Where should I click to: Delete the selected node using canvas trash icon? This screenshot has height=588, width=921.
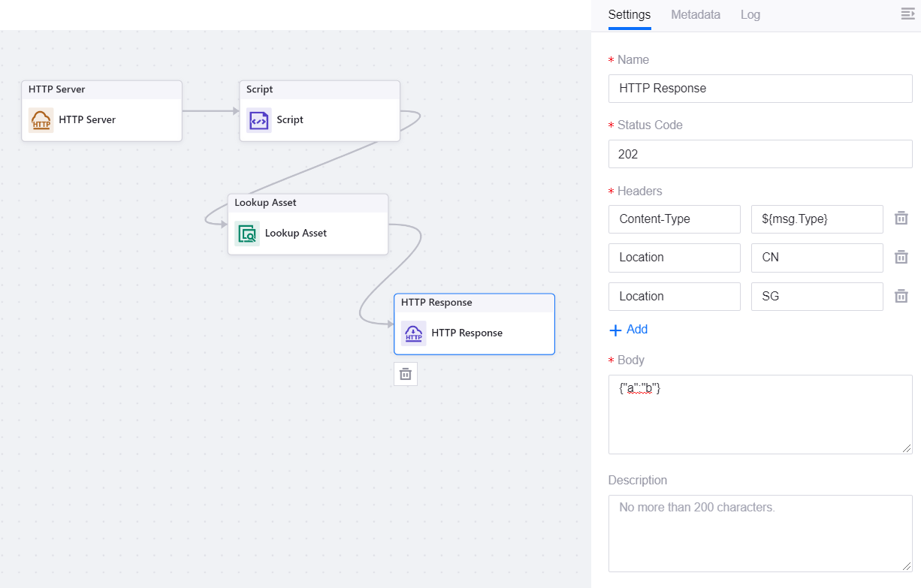pos(406,374)
